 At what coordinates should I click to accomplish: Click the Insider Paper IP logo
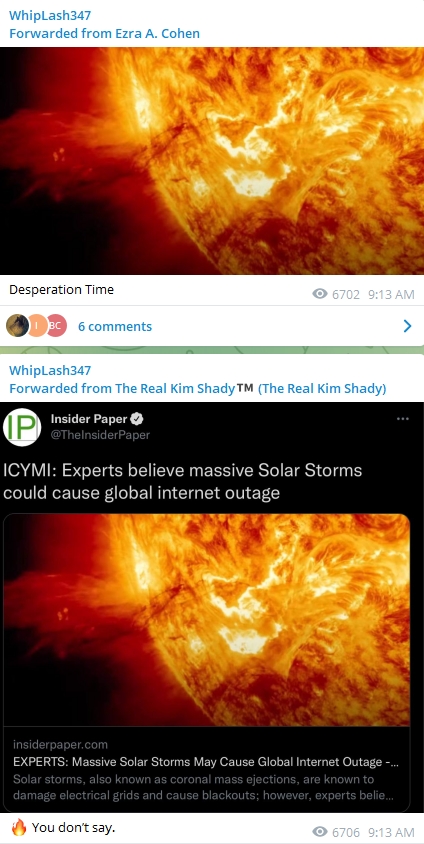(x=22, y=427)
